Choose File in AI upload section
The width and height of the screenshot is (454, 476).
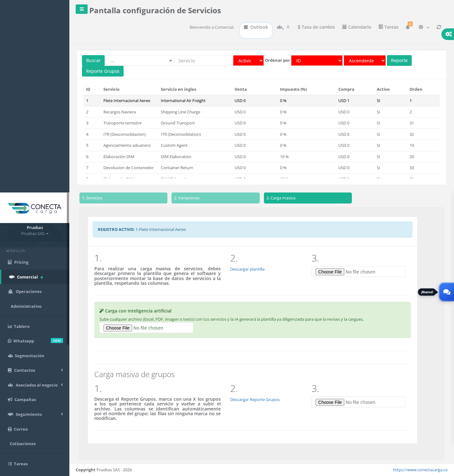[118, 328]
